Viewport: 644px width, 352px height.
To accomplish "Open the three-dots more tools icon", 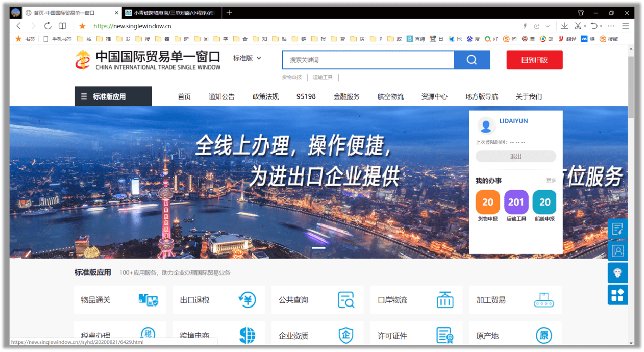I will point(611,26).
